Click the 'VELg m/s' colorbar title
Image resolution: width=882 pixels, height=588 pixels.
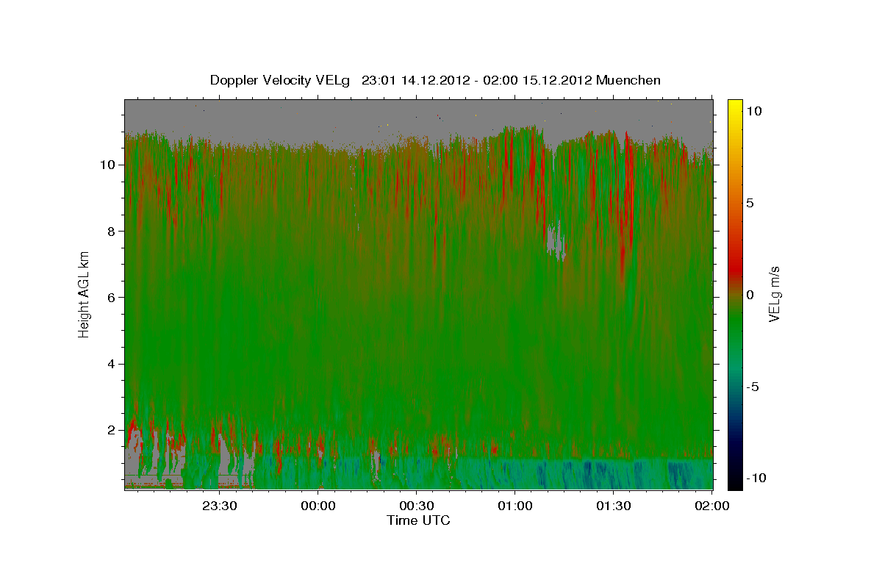[x=774, y=294]
